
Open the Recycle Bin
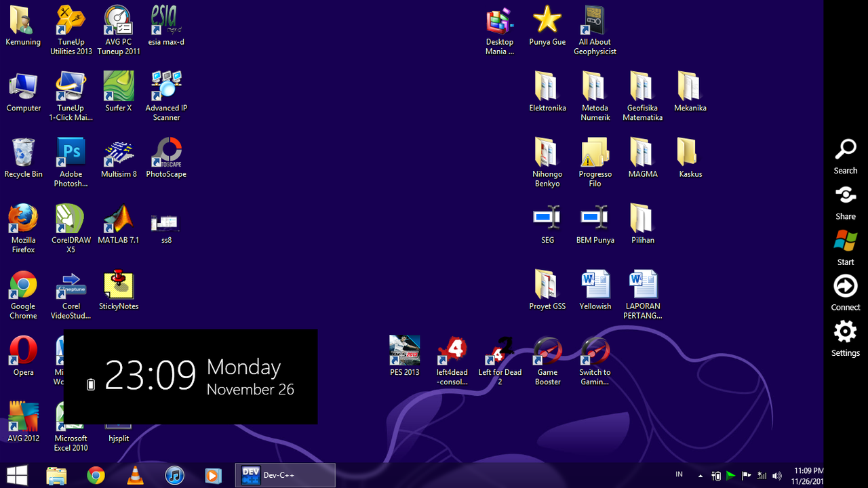(x=23, y=158)
